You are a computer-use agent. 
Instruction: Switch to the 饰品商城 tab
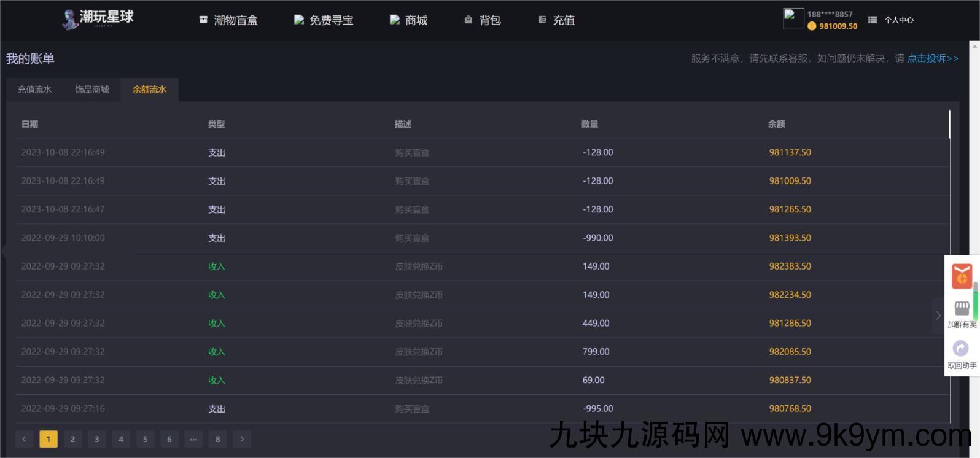[92, 90]
